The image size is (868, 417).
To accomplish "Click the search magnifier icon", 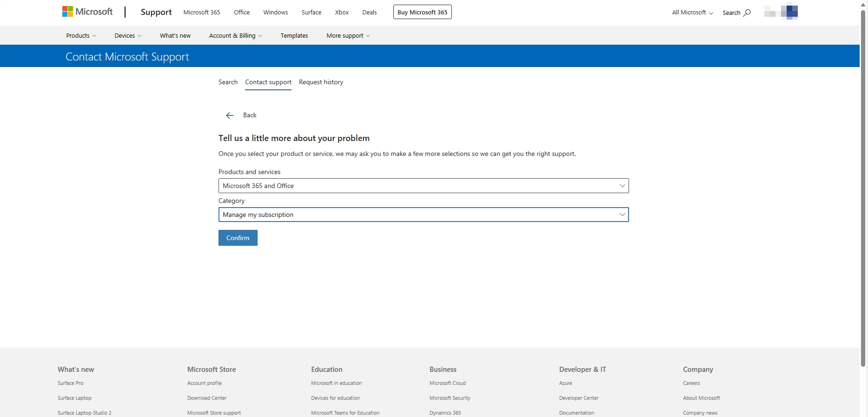I will [747, 13].
